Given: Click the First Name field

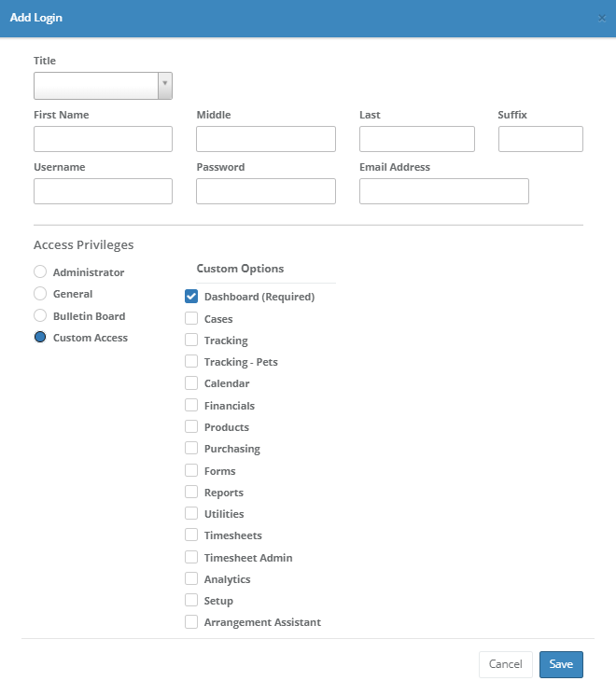Looking at the screenshot, I should (x=103, y=139).
